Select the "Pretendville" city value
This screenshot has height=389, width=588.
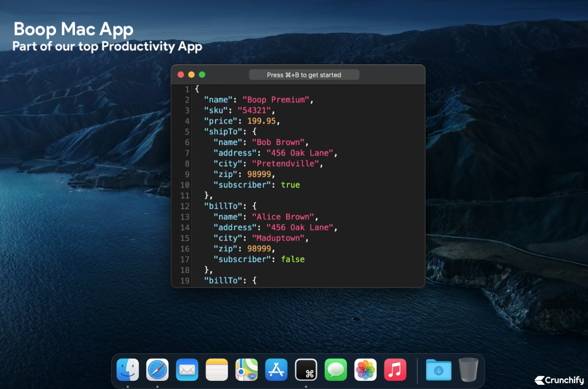(x=286, y=163)
